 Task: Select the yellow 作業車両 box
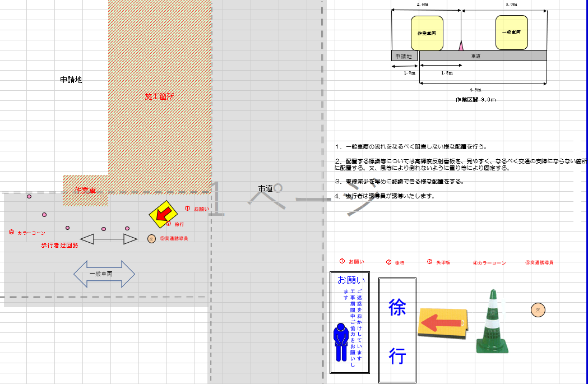pyautogui.click(x=427, y=33)
